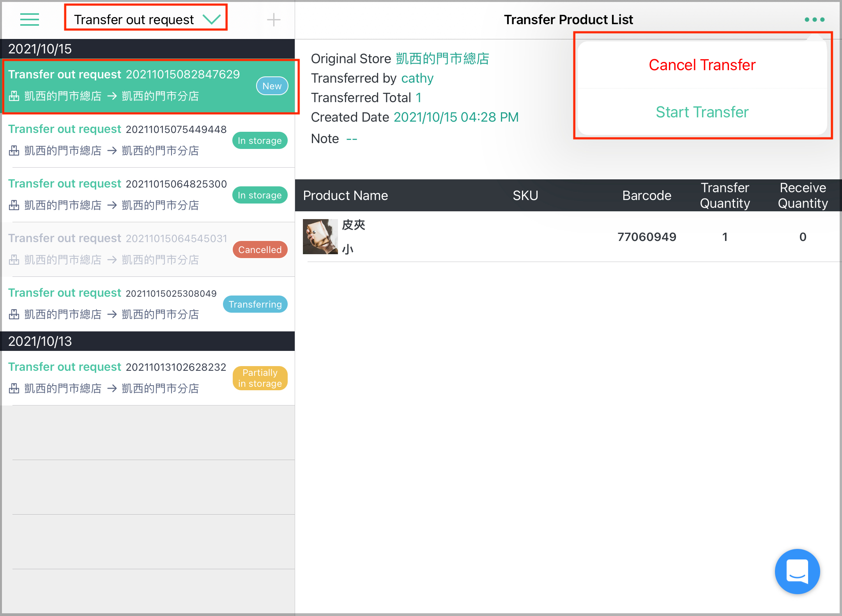The height and width of the screenshot is (616, 842).
Task: Select transfer request 20211015064825300
Action: pyautogui.click(x=148, y=195)
